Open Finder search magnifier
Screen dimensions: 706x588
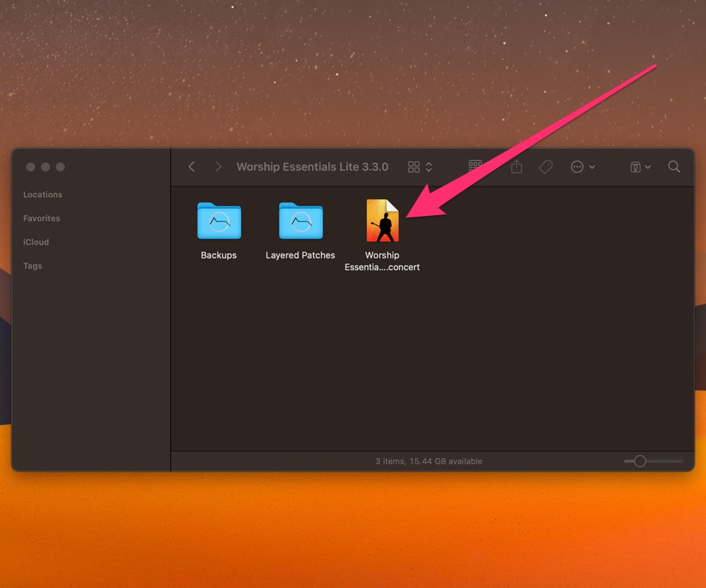[x=674, y=167]
